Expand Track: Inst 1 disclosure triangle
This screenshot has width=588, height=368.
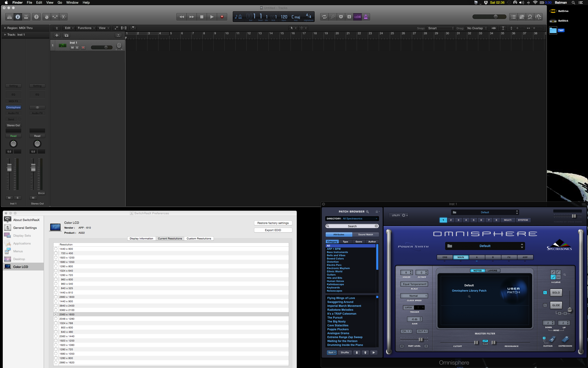[5, 34]
